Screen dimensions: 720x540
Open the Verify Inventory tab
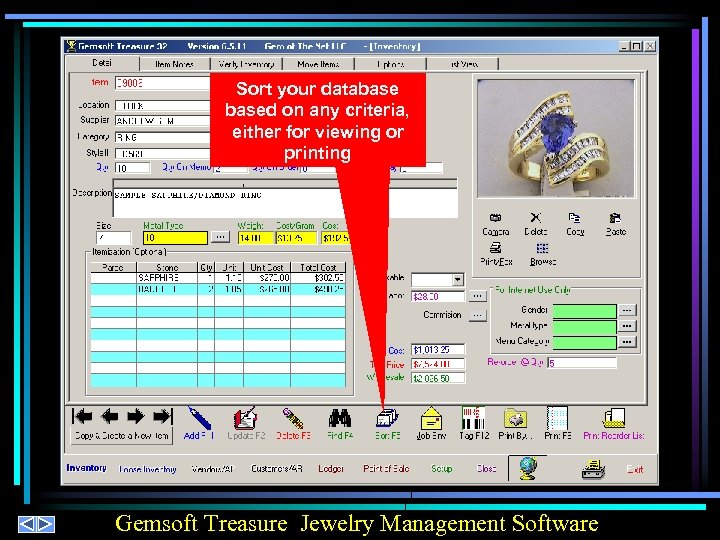coord(246,64)
